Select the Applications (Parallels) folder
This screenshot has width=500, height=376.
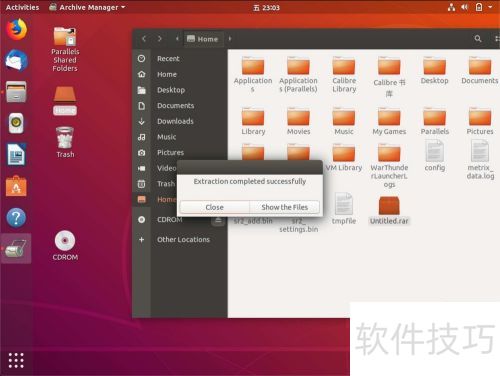[298, 75]
